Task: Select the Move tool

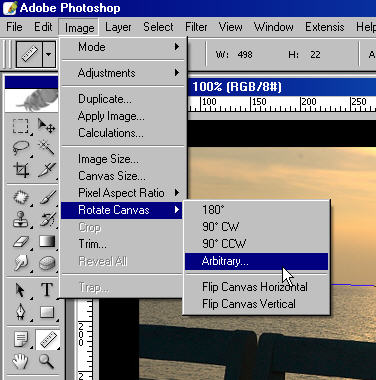Action: coord(46,126)
